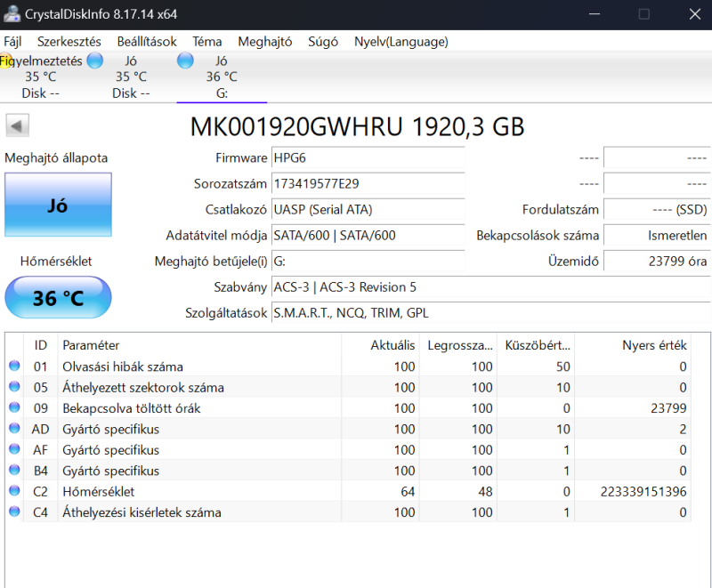Click the ID column header

tap(40, 345)
